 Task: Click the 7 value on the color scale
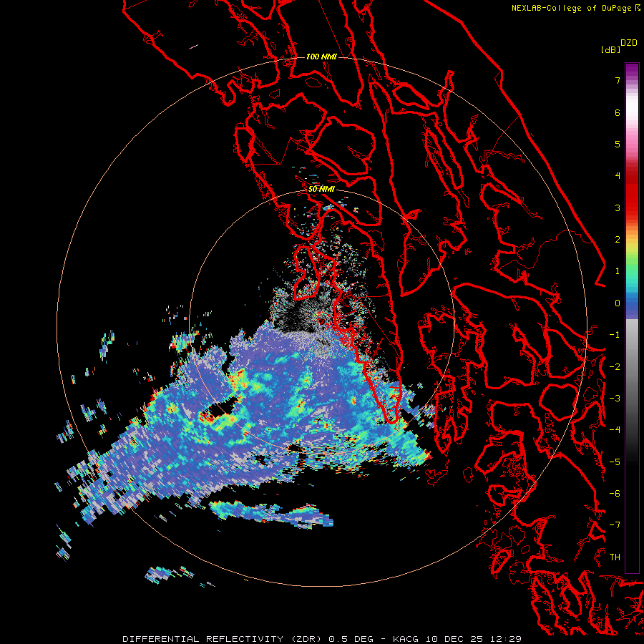click(618, 80)
